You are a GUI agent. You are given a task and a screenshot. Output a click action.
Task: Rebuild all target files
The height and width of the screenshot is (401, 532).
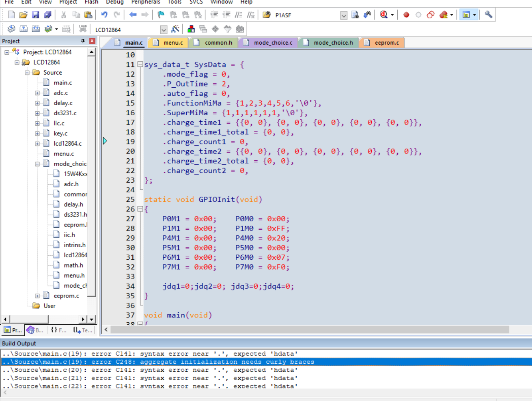pyautogui.click(x=36, y=29)
